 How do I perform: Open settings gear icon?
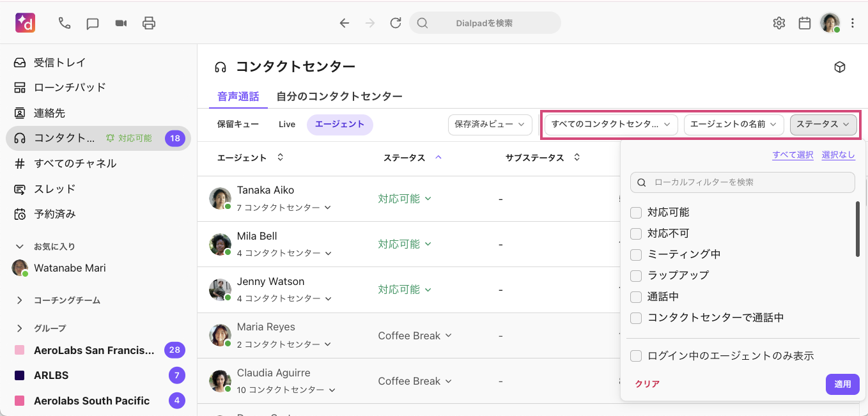[x=779, y=24]
